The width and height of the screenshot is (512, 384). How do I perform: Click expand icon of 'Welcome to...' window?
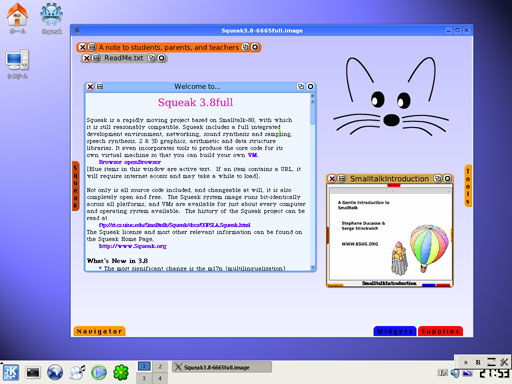pyautogui.click(x=301, y=86)
